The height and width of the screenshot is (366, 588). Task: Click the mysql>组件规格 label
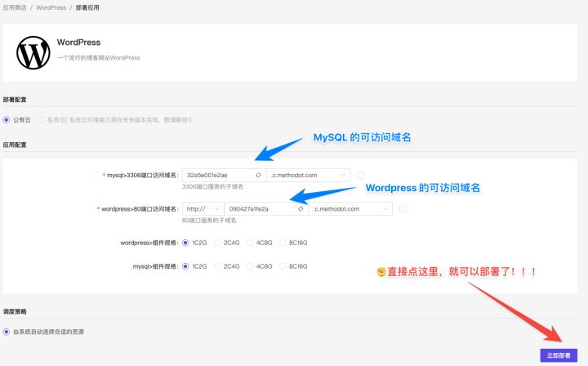pyautogui.click(x=155, y=266)
